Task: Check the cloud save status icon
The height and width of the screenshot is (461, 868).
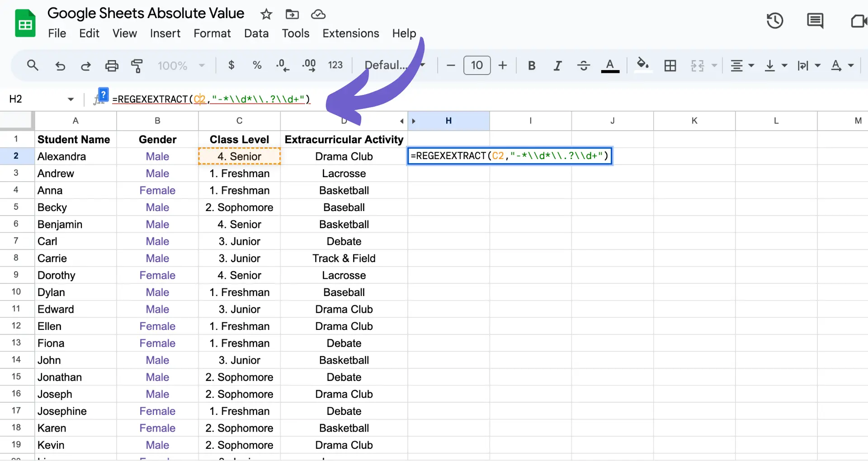Action: click(x=318, y=14)
